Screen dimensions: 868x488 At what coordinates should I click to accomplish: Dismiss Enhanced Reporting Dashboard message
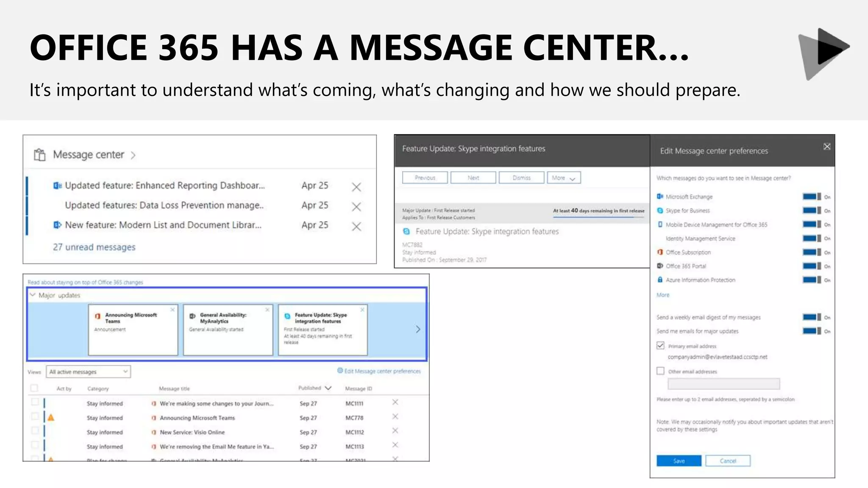[x=356, y=187]
